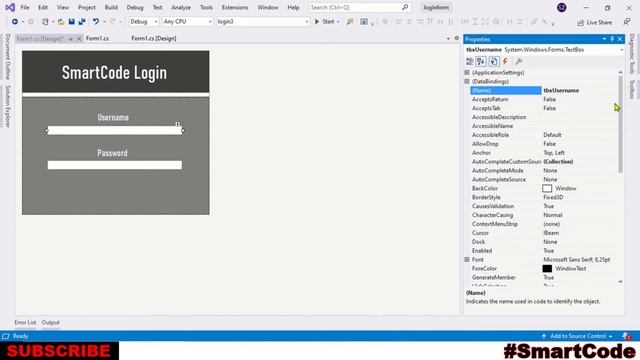Open the Toolbox side tab
This screenshot has height=360, width=640.
[632, 89]
